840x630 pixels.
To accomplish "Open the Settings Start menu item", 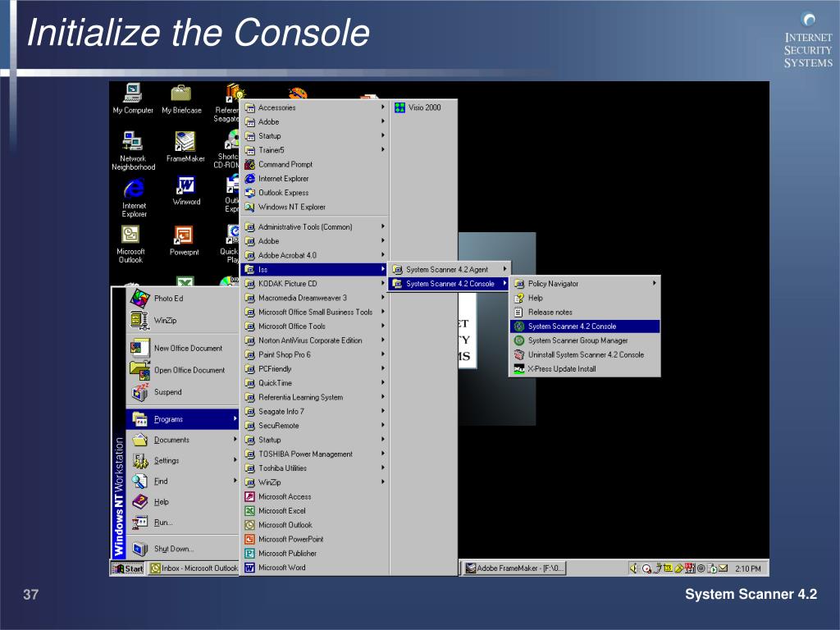I will 182,461.
